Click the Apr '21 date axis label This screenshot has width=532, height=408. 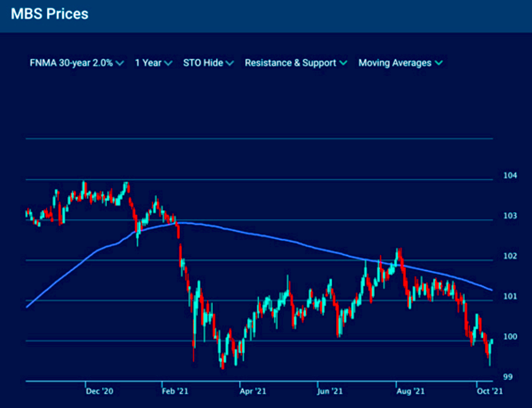(253, 391)
